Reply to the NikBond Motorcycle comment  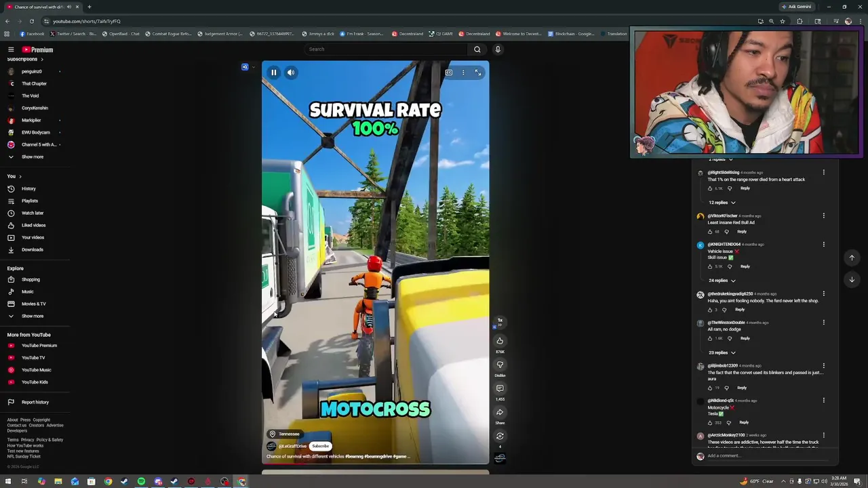coord(744,422)
